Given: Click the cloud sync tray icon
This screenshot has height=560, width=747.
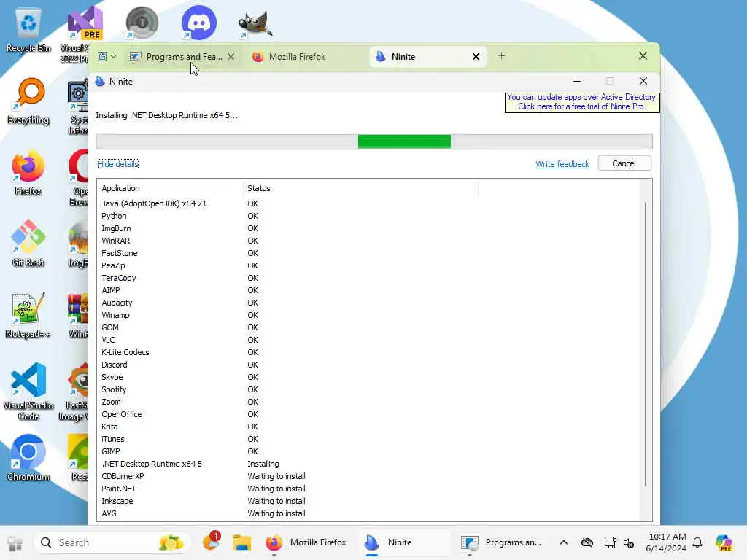Looking at the screenshot, I should click(x=587, y=542).
